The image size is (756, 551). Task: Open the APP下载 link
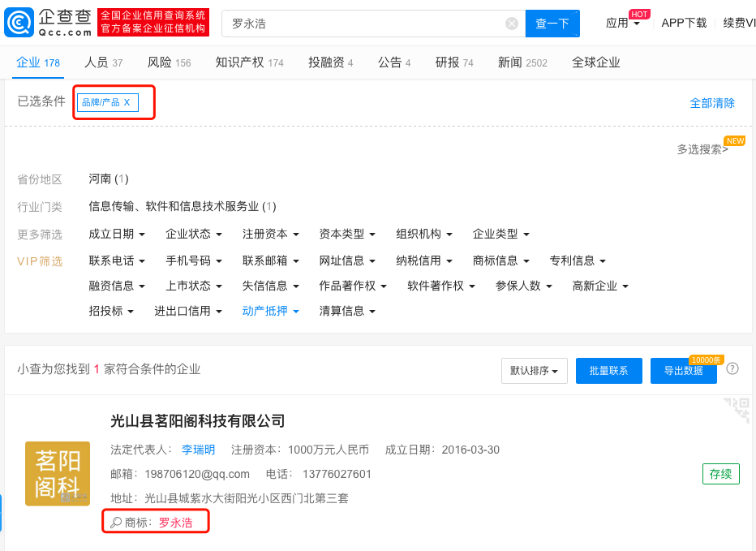pyautogui.click(x=684, y=24)
